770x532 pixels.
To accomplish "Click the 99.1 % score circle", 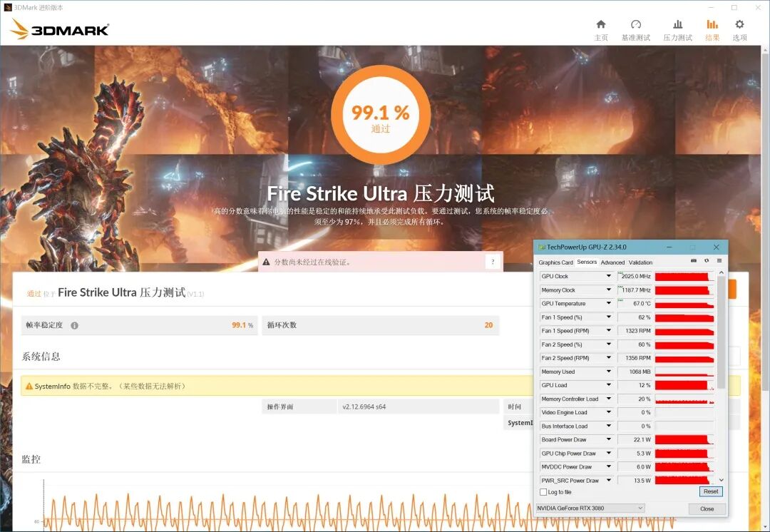I will pos(381,116).
